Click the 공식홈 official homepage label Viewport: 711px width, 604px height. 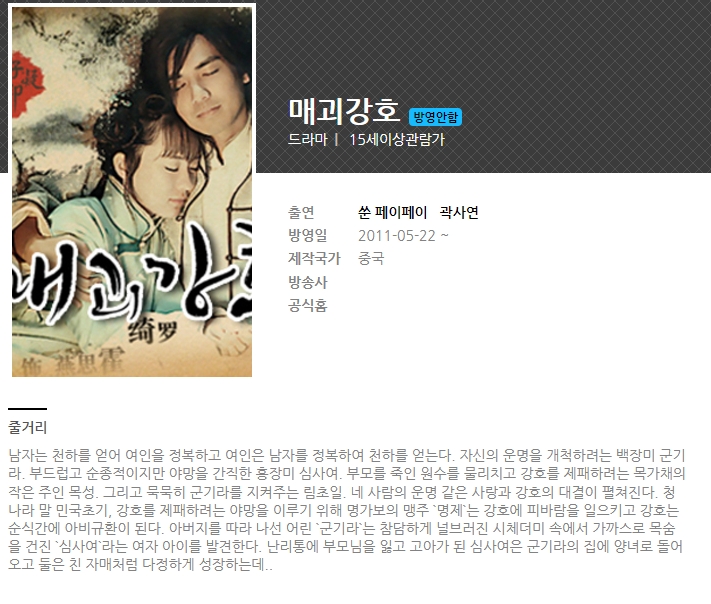pos(307,305)
